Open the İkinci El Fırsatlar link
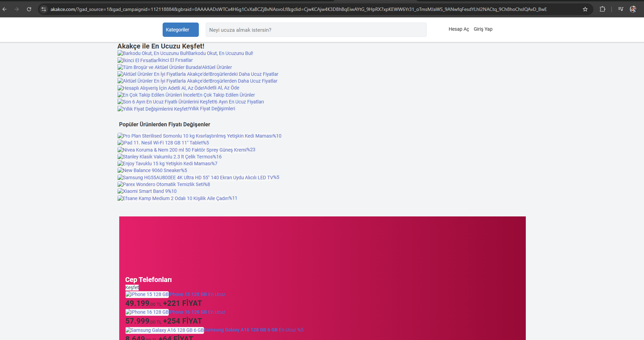Screen dimensions: 644x340 point(155,60)
